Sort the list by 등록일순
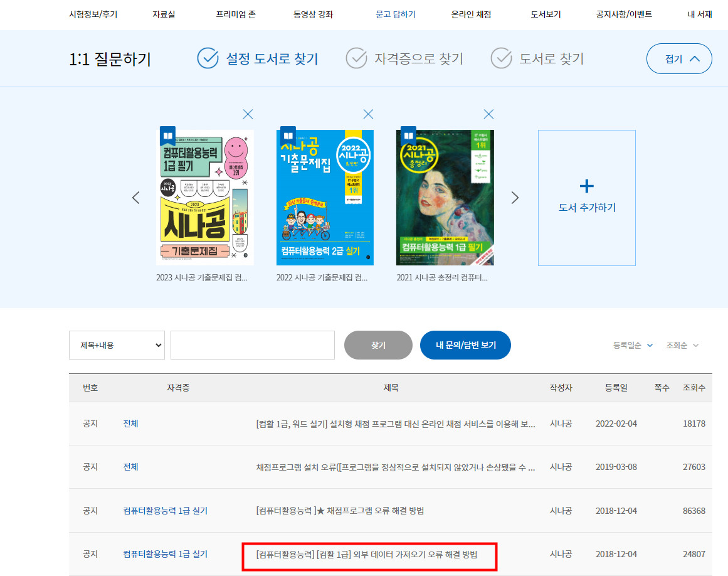This screenshot has width=728, height=576. pyautogui.click(x=633, y=345)
